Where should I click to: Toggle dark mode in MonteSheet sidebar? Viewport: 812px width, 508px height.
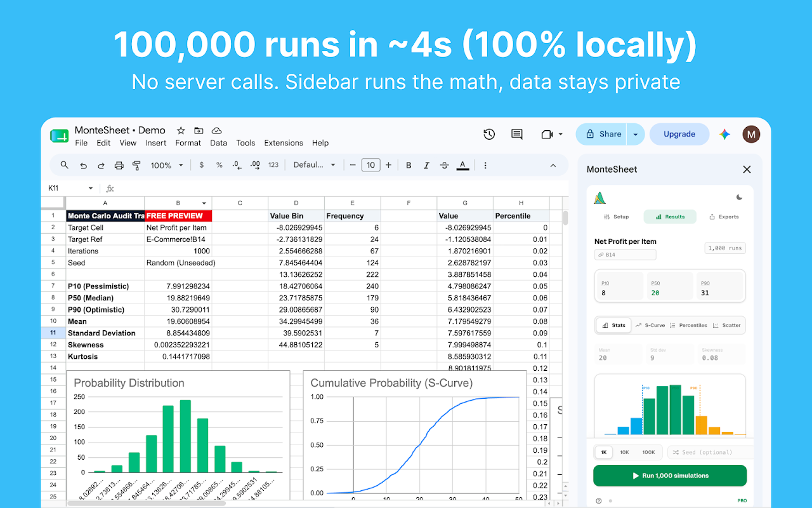coord(739,197)
